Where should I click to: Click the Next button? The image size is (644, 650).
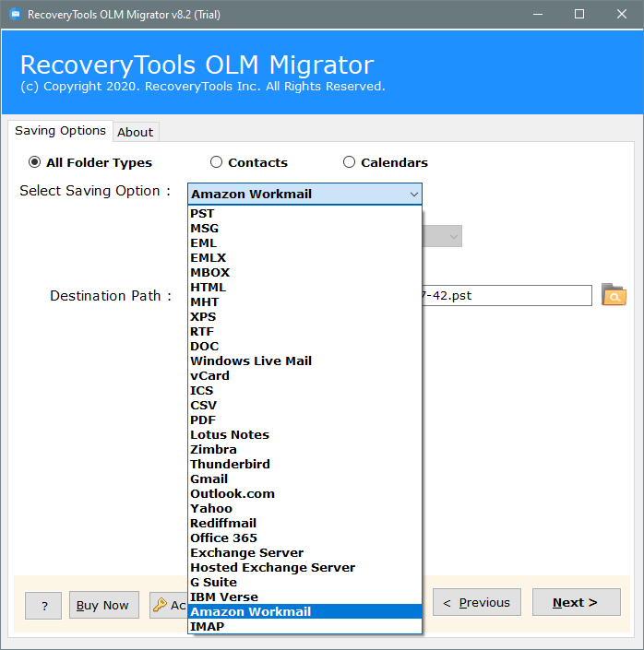click(x=577, y=602)
